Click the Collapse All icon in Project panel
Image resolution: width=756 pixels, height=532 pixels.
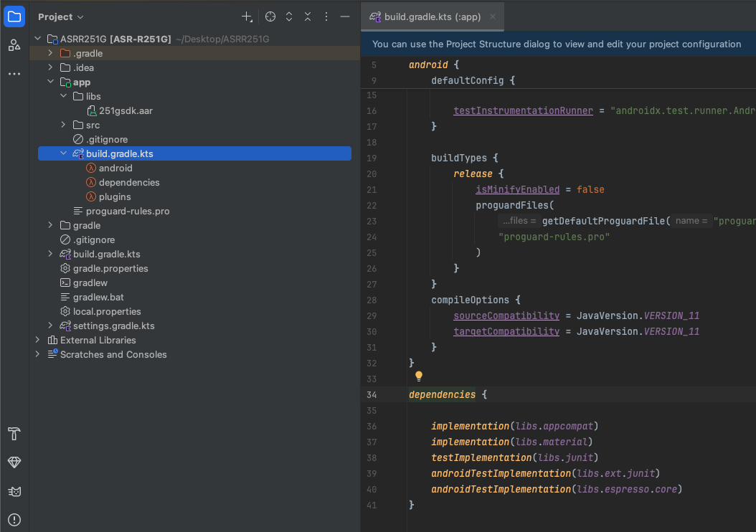click(308, 16)
